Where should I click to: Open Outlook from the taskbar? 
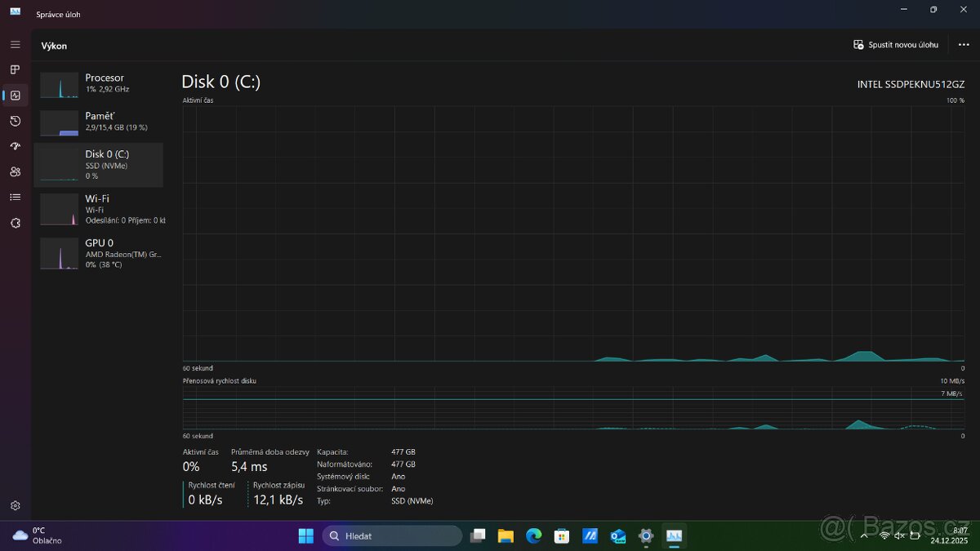click(x=617, y=535)
